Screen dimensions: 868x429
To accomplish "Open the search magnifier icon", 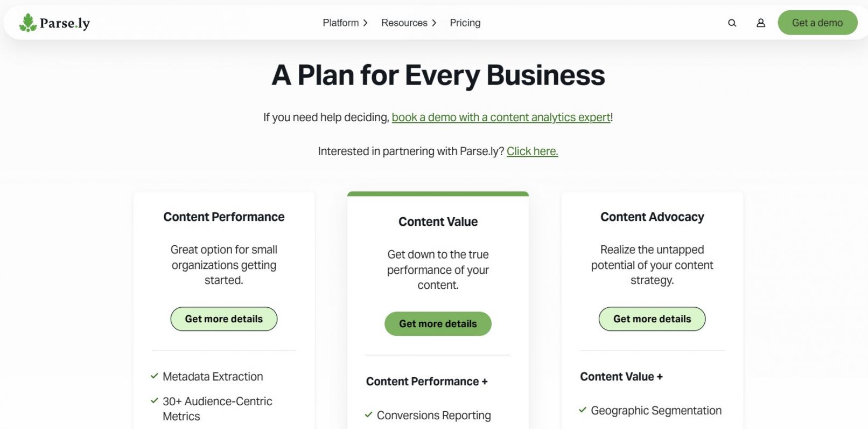I will (x=732, y=23).
